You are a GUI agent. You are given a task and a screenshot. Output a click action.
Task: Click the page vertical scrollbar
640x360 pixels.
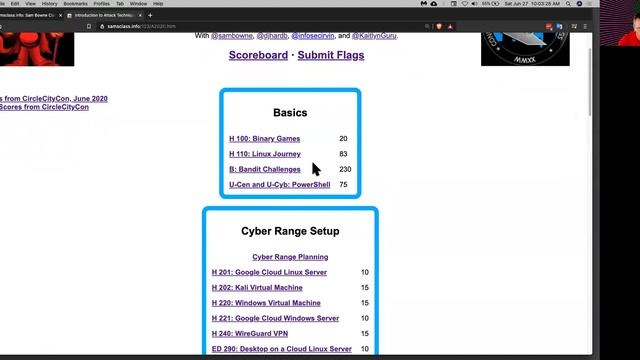pos(590,82)
